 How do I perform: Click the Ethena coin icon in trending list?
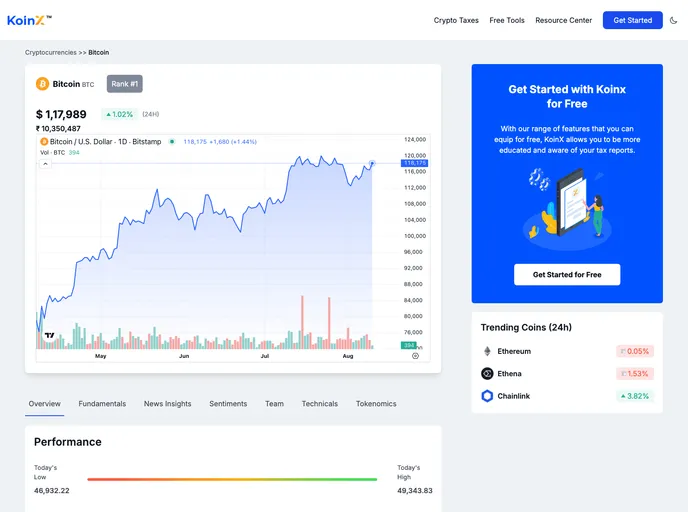pyautogui.click(x=487, y=373)
